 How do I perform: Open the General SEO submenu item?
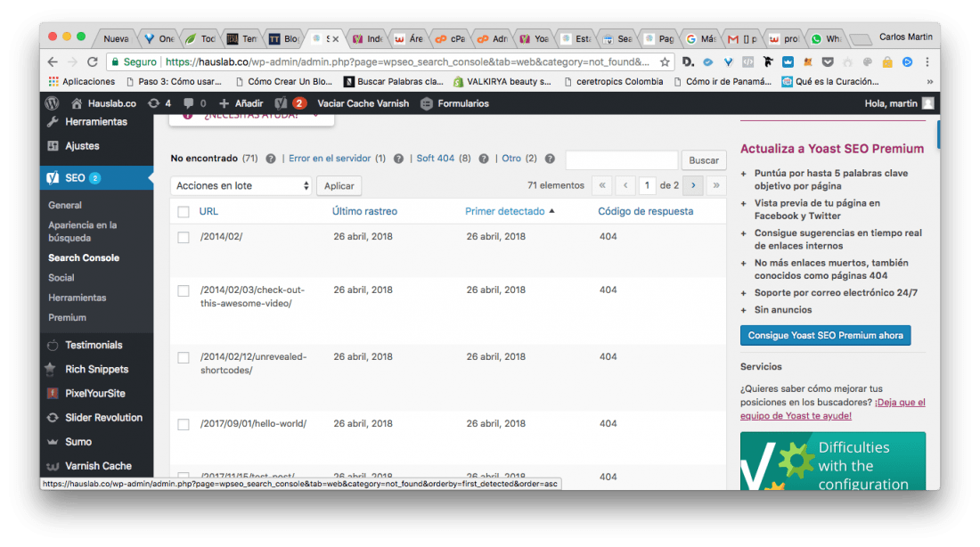pyautogui.click(x=65, y=205)
